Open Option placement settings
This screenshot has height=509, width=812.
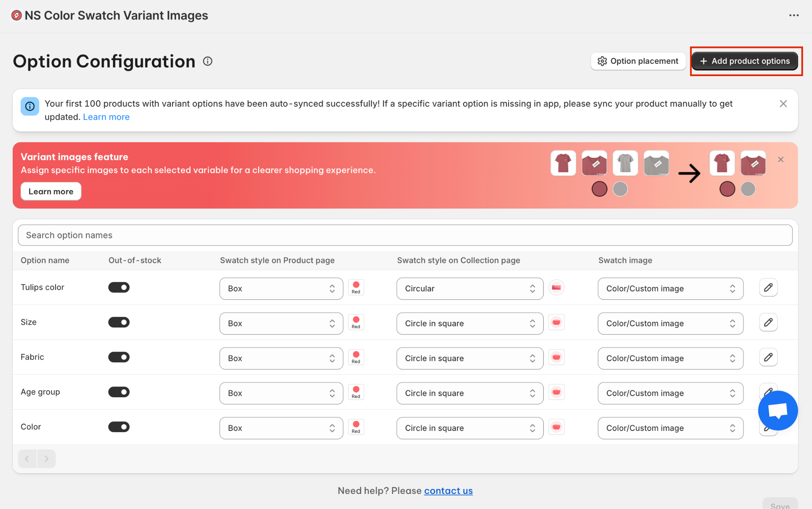coord(638,61)
